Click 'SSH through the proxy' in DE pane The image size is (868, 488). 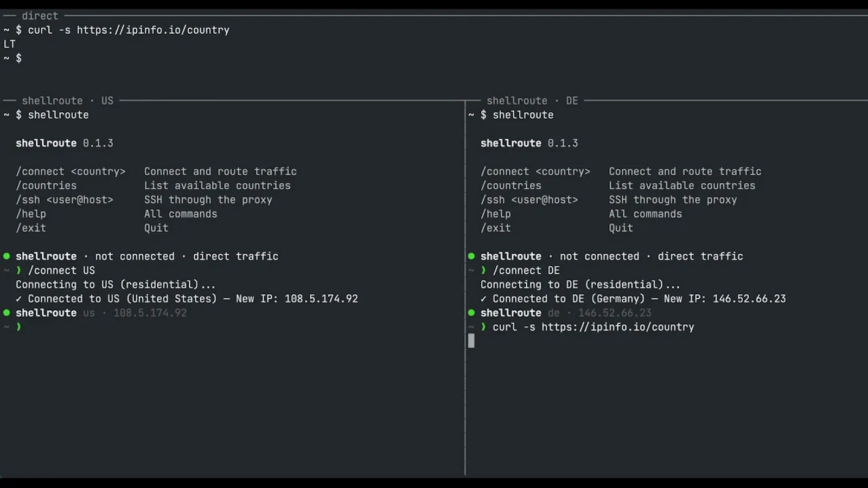(673, 200)
